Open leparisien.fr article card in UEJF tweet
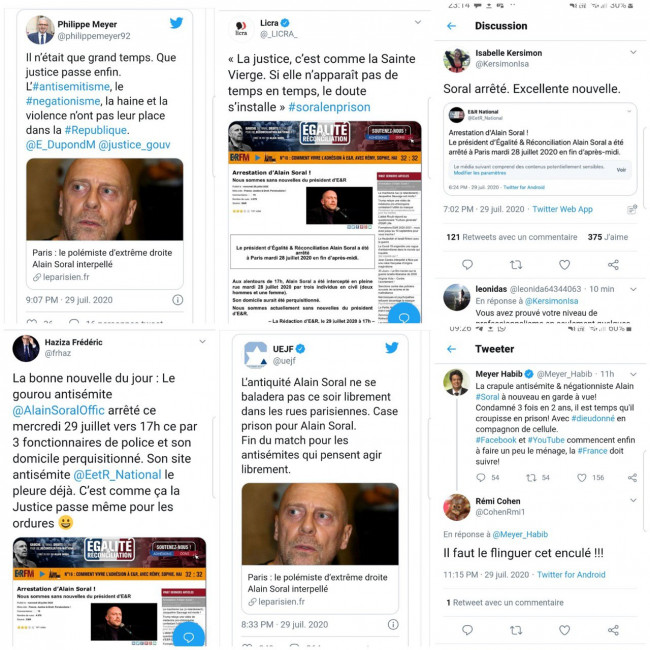Screen dimensions: 650x650 (320, 548)
